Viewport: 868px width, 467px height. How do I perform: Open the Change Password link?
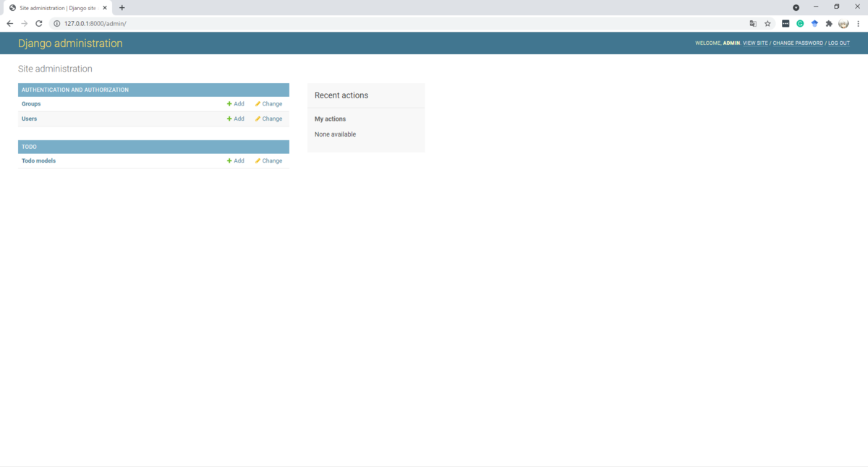pos(798,43)
